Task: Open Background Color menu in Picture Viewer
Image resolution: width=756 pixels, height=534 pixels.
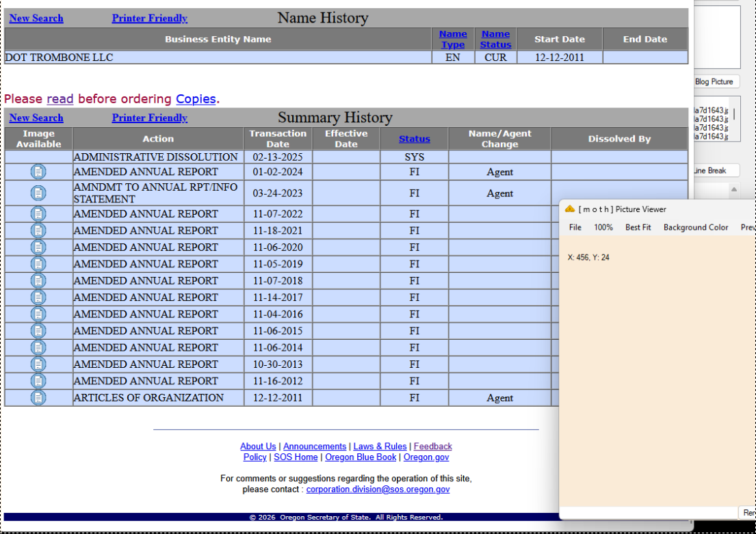Action: [695, 227]
